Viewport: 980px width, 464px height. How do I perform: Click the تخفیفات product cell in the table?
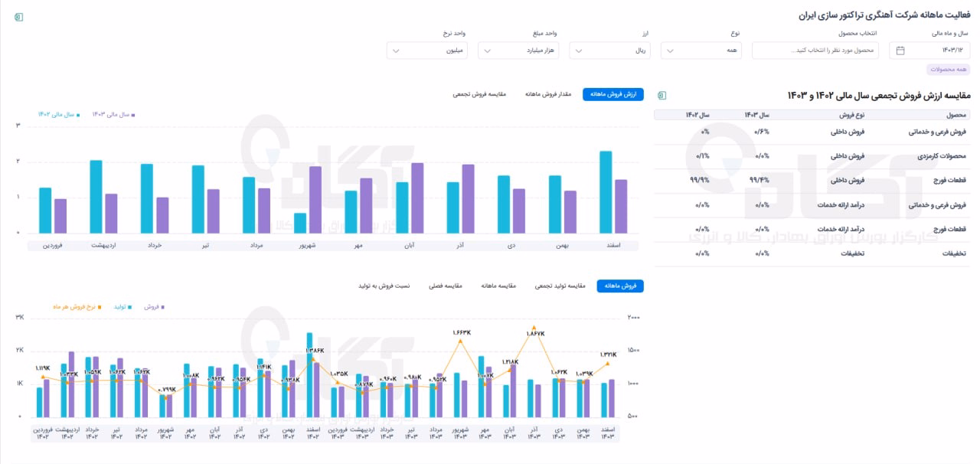(953, 253)
